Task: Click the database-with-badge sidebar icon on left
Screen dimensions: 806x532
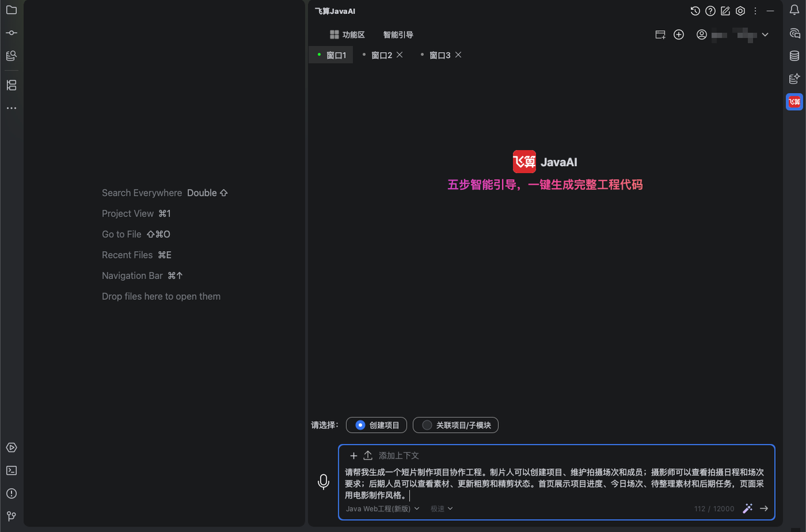Action: coord(11,56)
